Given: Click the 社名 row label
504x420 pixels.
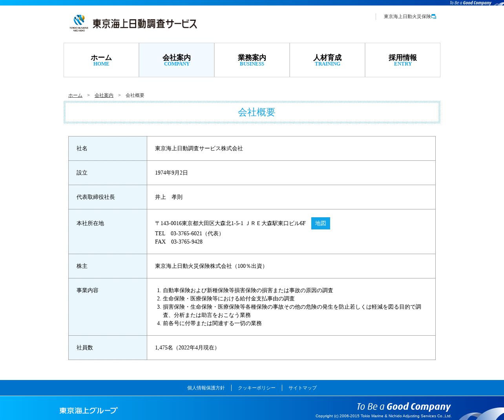Looking at the screenshot, I should click(x=82, y=148).
